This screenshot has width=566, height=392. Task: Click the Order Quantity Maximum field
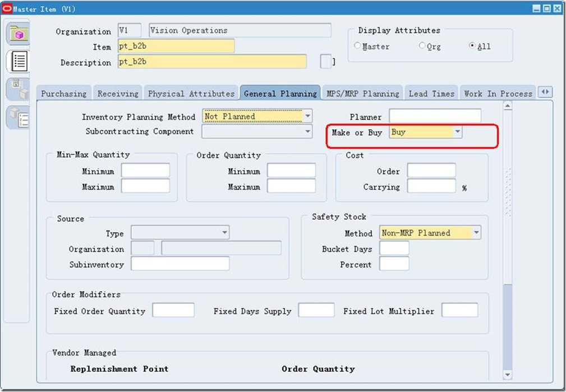coord(291,186)
